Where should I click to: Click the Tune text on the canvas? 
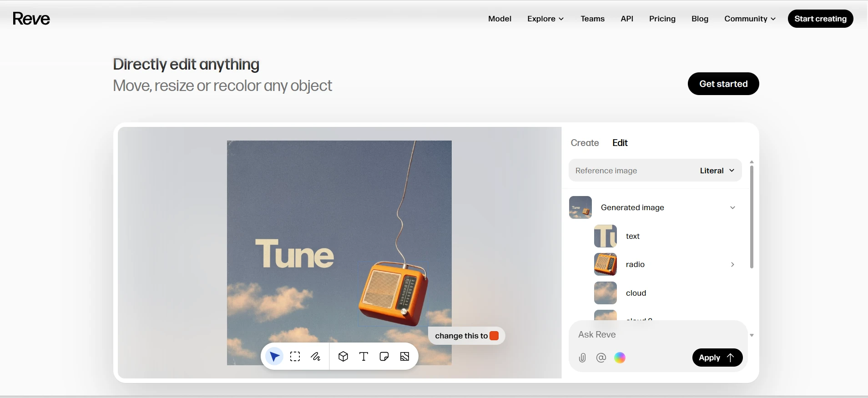click(x=295, y=254)
